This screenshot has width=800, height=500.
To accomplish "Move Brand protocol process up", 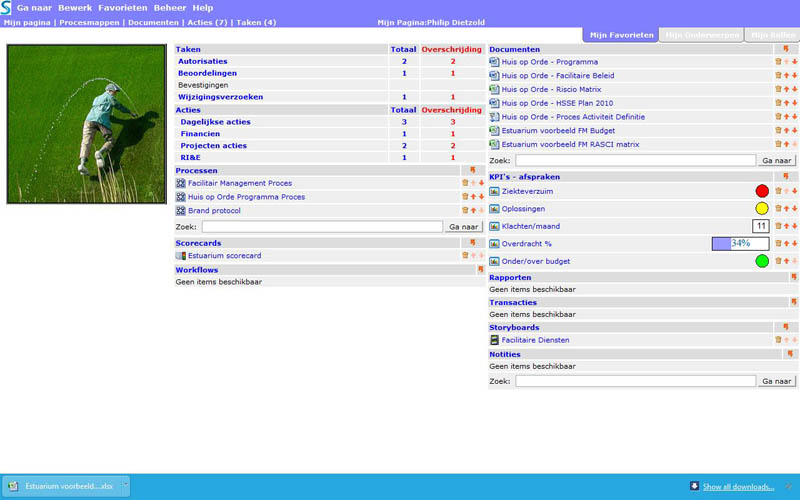I will [x=473, y=211].
